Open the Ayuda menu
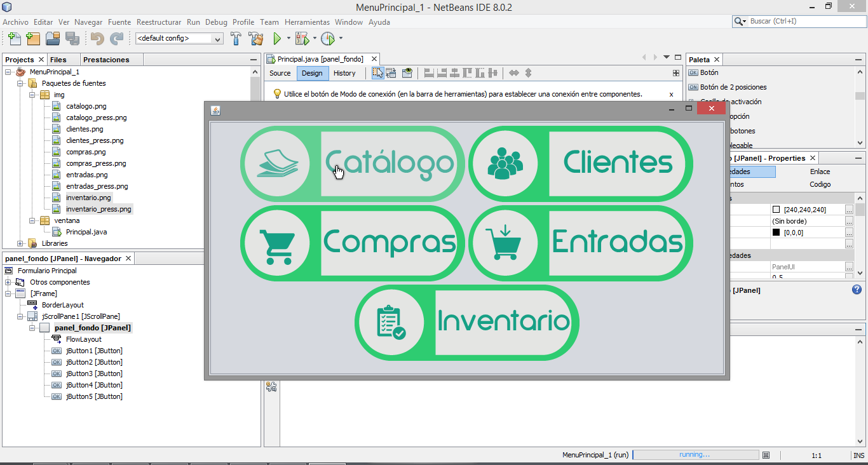Image resolution: width=868 pixels, height=465 pixels. point(379,22)
